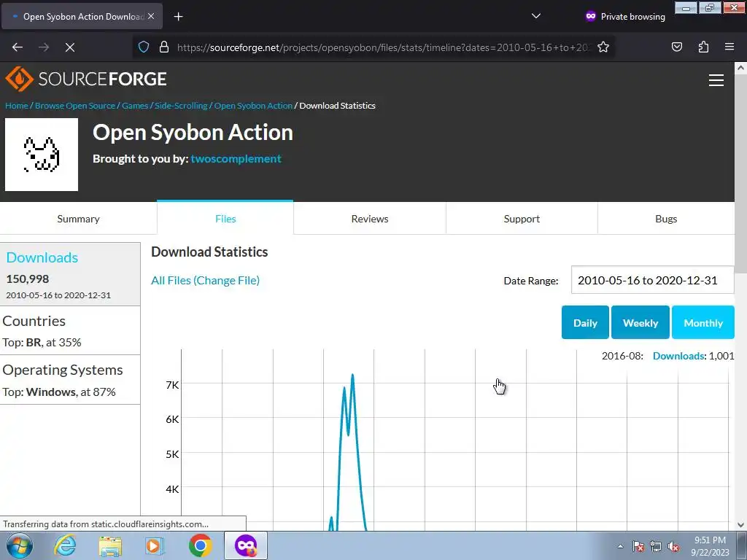Switch to the Files tab
Screen dimensions: 747x560
[x=225, y=219]
